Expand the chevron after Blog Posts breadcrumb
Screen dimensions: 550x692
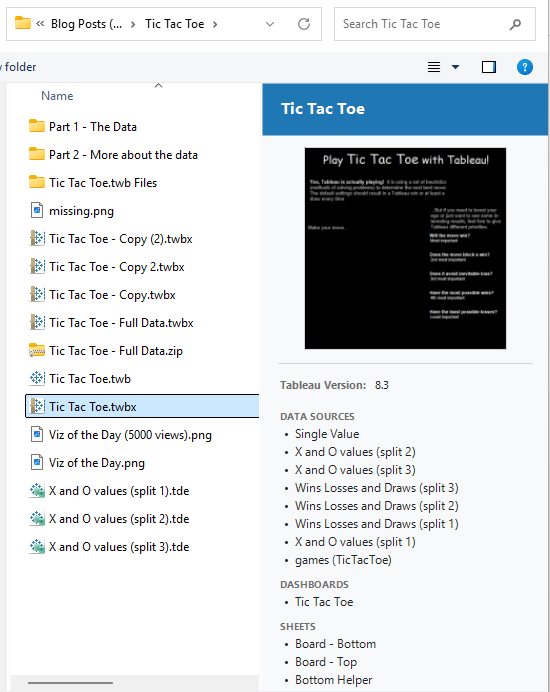tap(133, 24)
